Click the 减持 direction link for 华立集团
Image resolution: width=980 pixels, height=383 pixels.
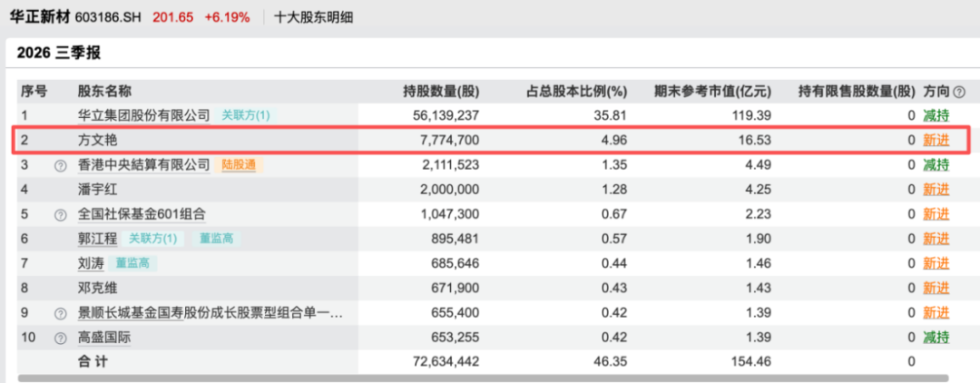(x=936, y=115)
